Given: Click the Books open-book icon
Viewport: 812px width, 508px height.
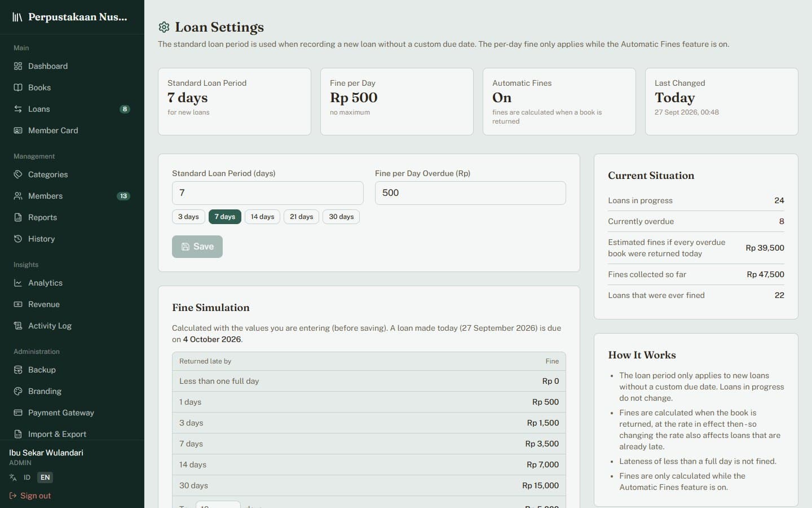Looking at the screenshot, I should [18, 87].
